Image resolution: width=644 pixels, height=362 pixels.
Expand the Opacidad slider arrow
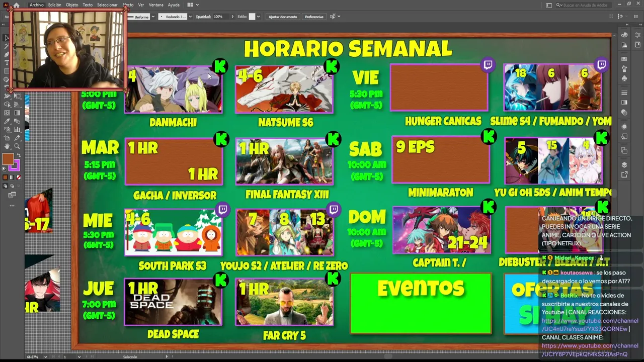point(232,17)
